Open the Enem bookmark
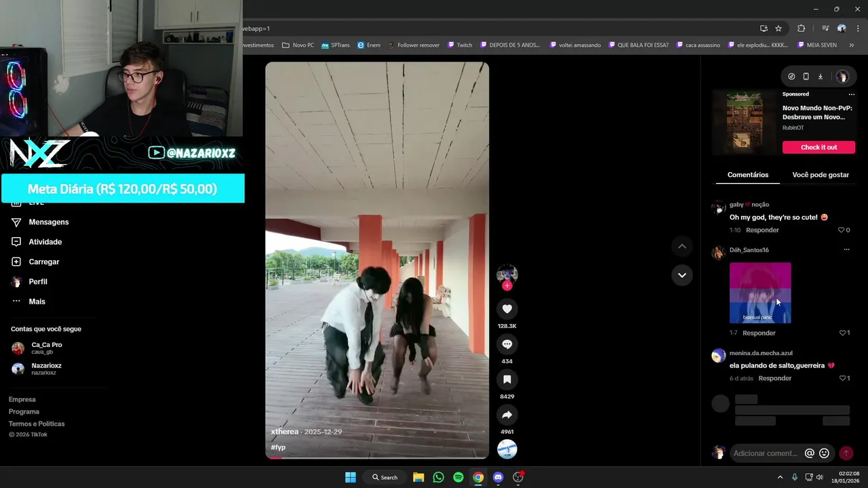 point(369,45)
